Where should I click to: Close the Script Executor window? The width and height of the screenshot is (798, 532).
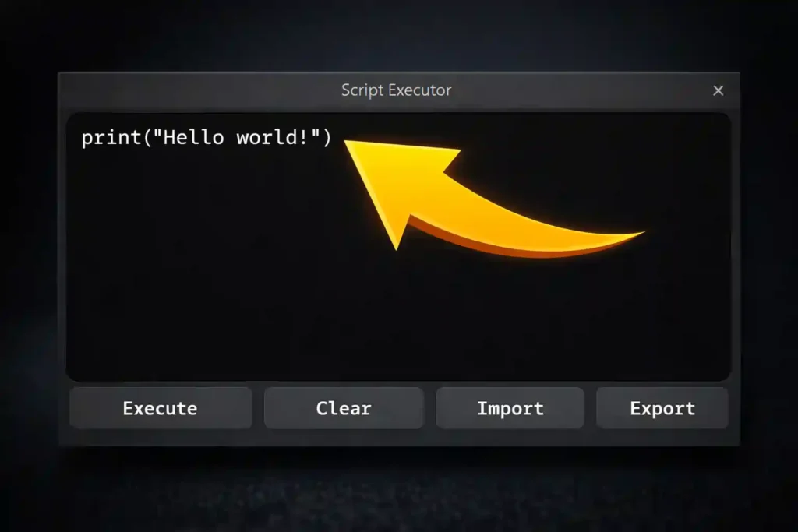718,90
